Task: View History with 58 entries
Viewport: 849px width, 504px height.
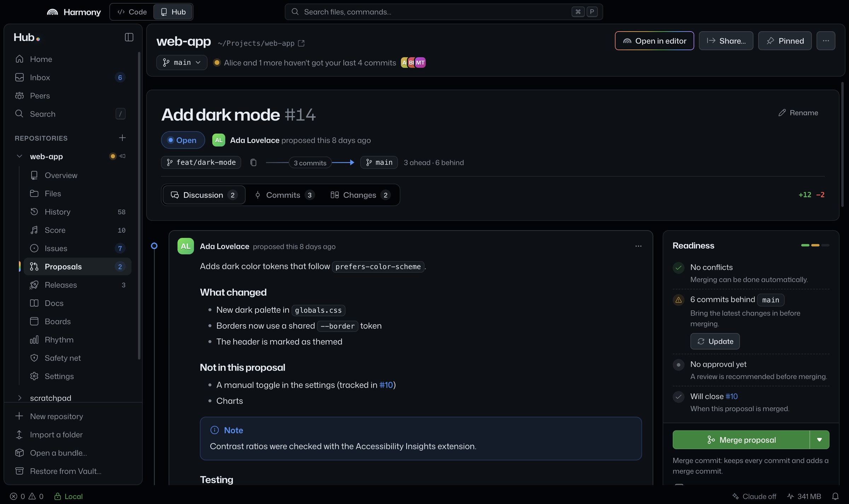Action: click(77, 212)
